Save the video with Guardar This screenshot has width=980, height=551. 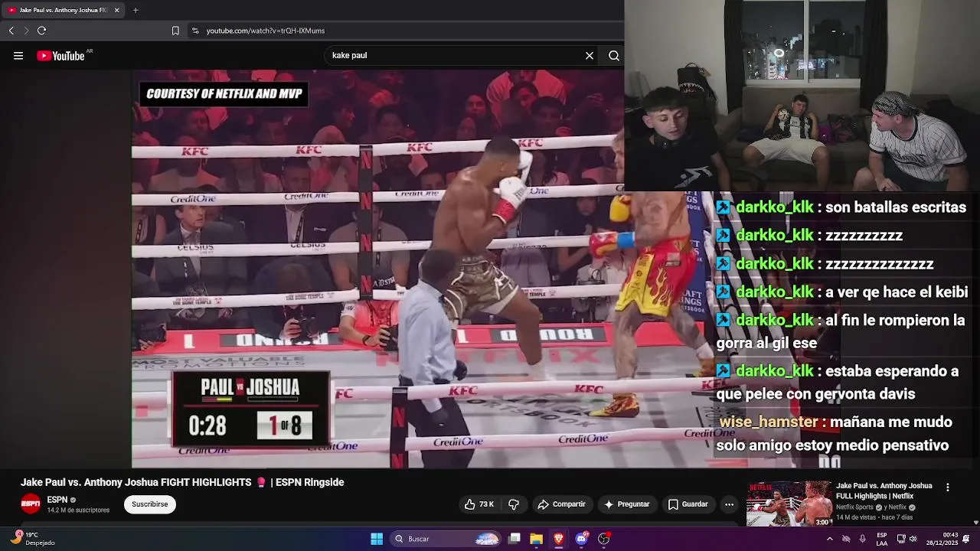coord(688,504)
